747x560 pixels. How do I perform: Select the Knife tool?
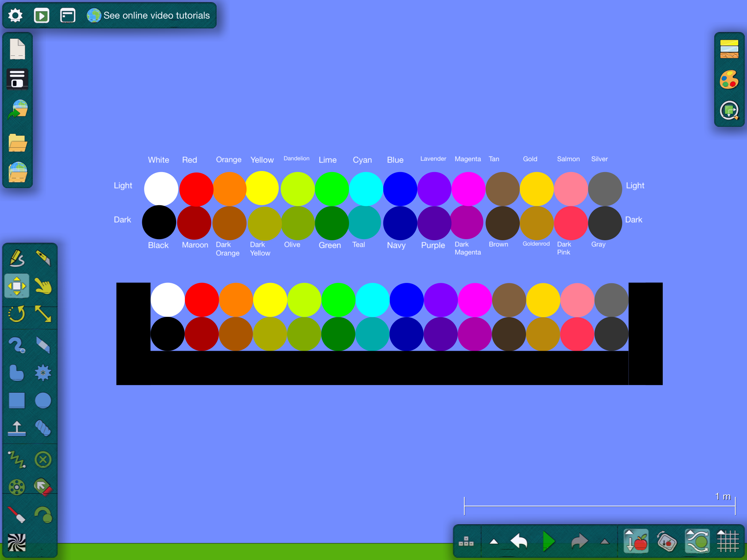click(43, 258)
